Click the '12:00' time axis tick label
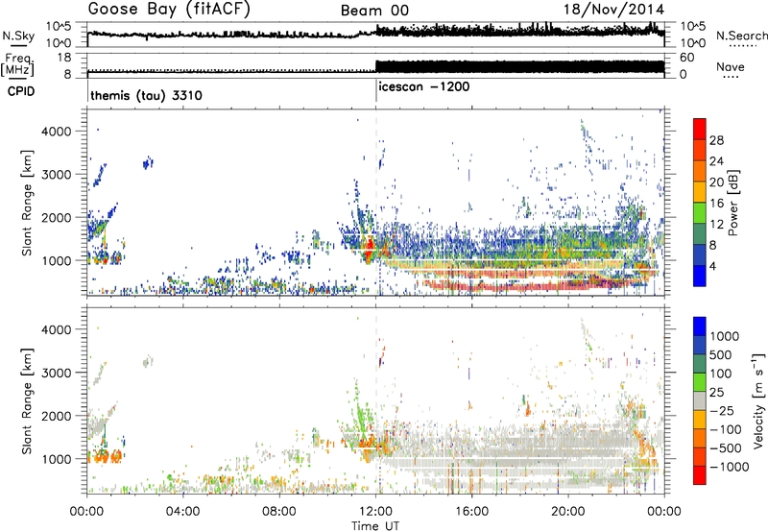Viewport: 768px width, 532px height. [375, 512]
